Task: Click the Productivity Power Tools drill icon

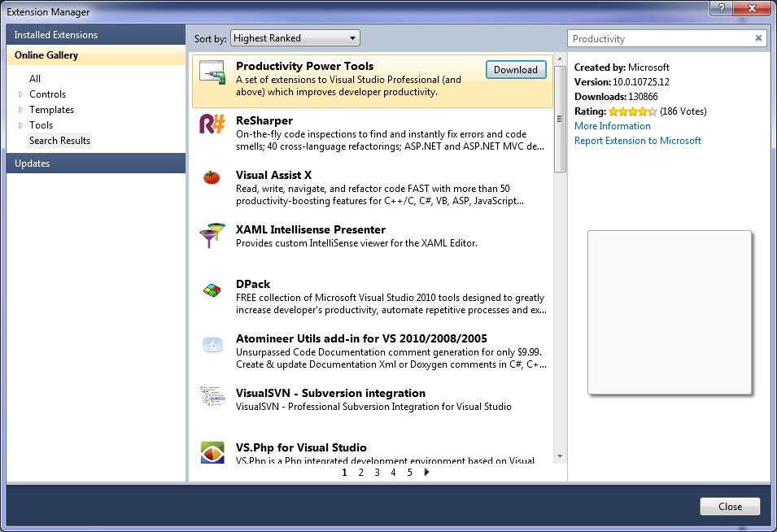Action: tap(212, 72)
